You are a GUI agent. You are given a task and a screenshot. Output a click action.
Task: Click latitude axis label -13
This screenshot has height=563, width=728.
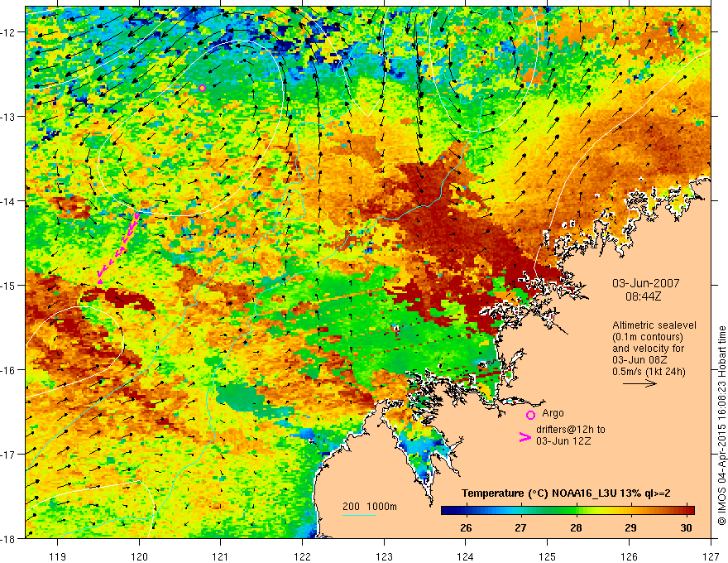[8, 117]
